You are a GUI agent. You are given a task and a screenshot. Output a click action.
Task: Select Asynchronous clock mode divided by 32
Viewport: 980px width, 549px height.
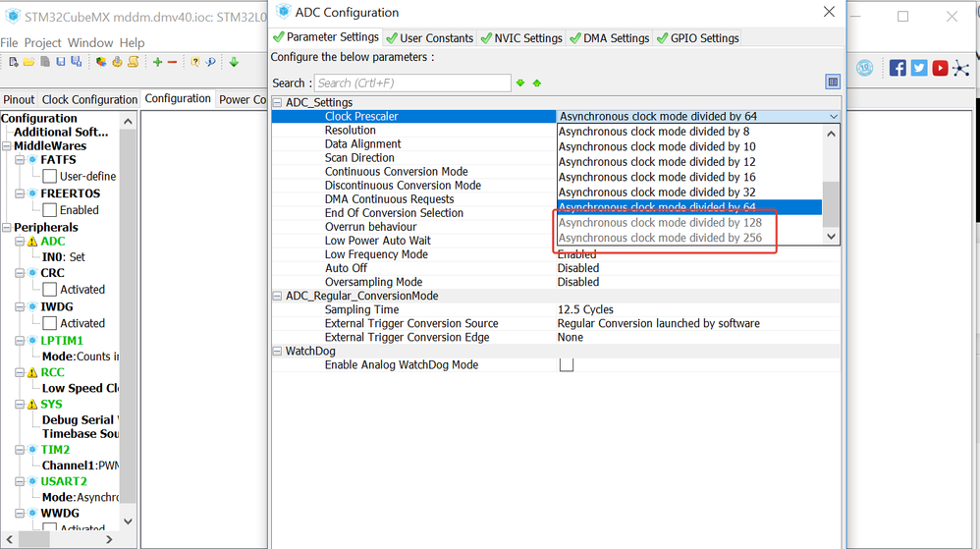(x=689, y=192)
